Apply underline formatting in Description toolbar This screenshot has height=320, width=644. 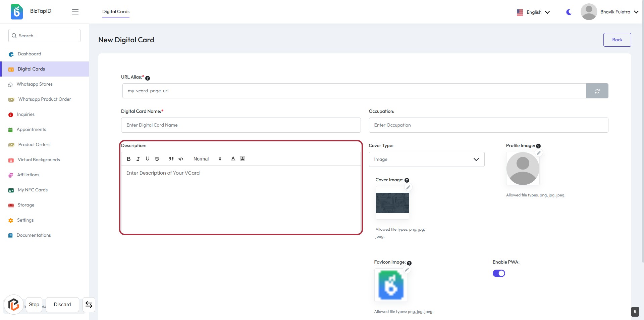[147, 159]
